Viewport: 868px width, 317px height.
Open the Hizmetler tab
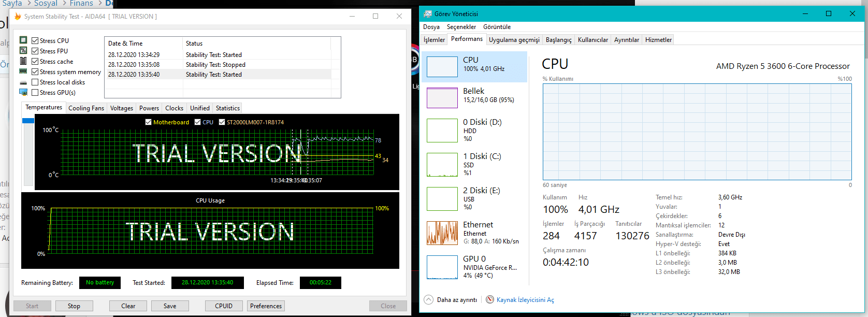tap(658, 40)
